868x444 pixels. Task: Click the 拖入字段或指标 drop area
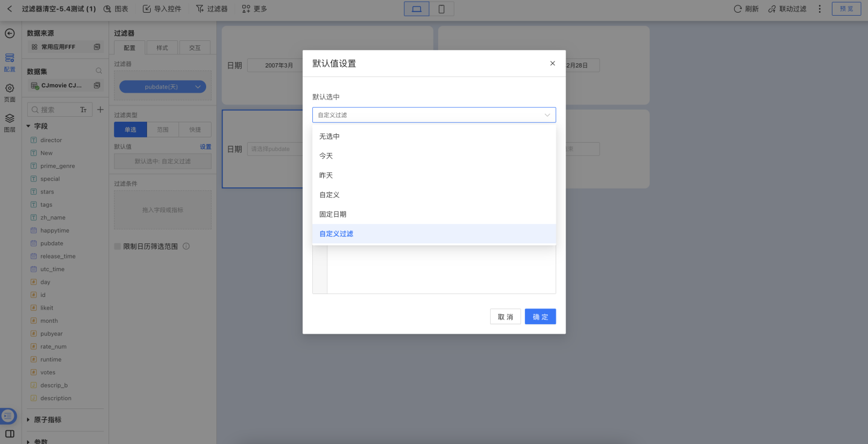[163, 210]
